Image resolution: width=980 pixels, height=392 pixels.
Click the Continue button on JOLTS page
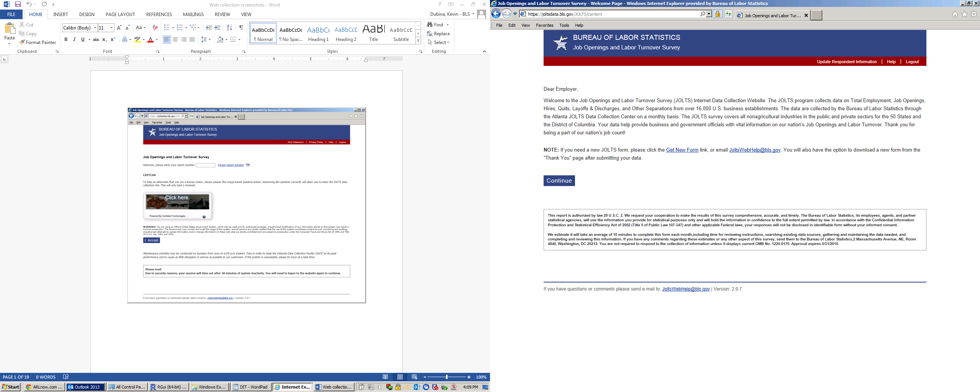point(559,181)
